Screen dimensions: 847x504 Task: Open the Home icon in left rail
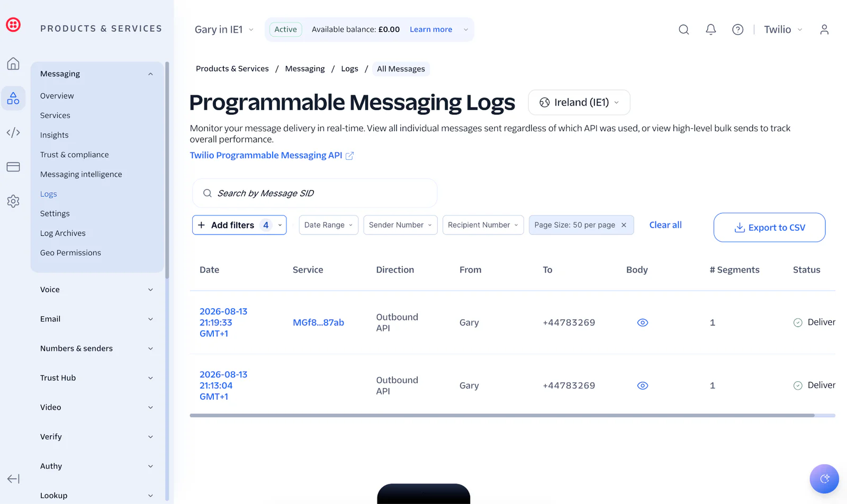coord(13,64)
